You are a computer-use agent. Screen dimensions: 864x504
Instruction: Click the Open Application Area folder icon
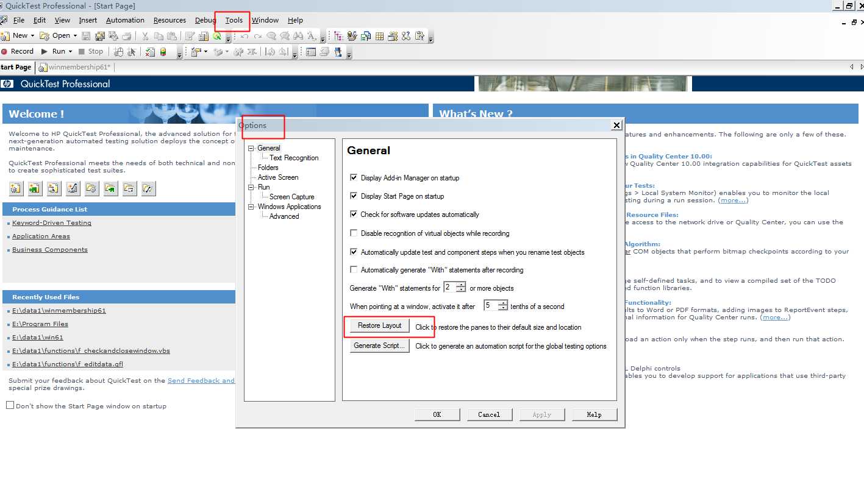129,188
